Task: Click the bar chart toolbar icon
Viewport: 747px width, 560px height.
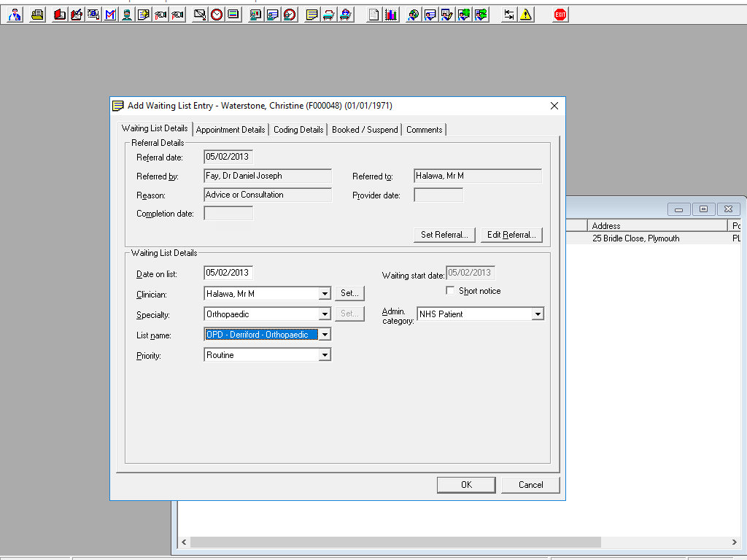Action: tap(391, 15)
